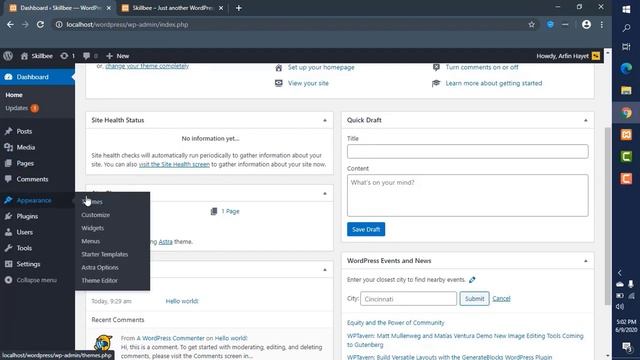
Task: Collapse the Activity panel
Action: (325, 270)
